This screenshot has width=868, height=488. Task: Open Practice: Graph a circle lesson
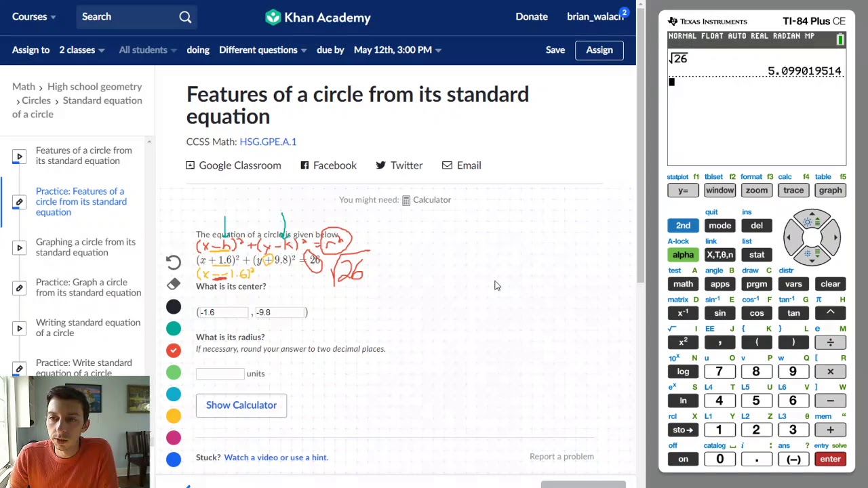pyautogui.click(x=88, y=287)
